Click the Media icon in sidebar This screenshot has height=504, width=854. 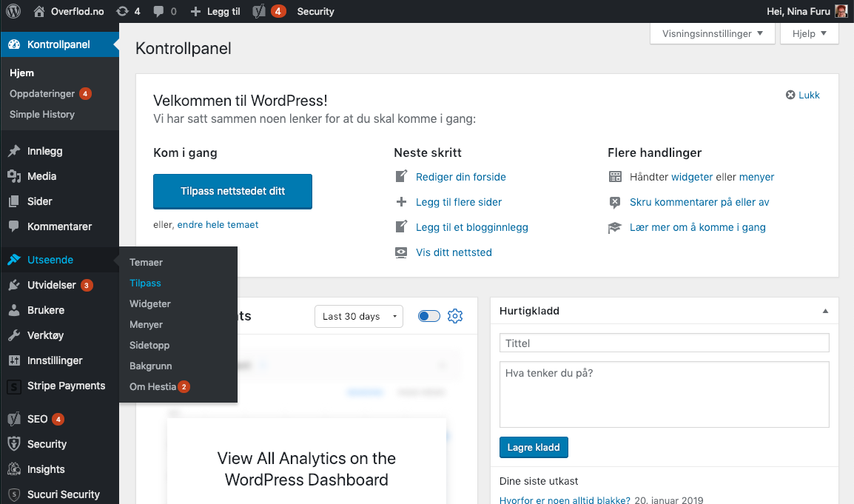tap(14, 176)
